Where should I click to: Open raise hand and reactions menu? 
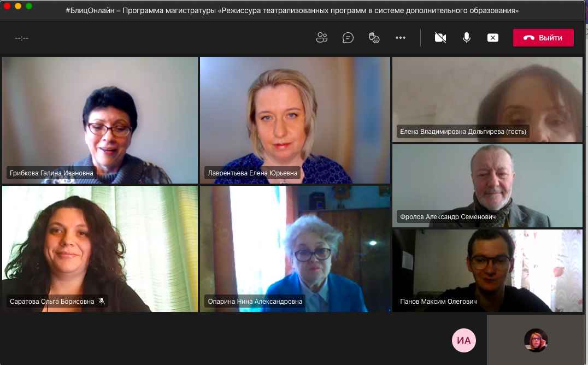pyautogui.click(x=374, y=38)
